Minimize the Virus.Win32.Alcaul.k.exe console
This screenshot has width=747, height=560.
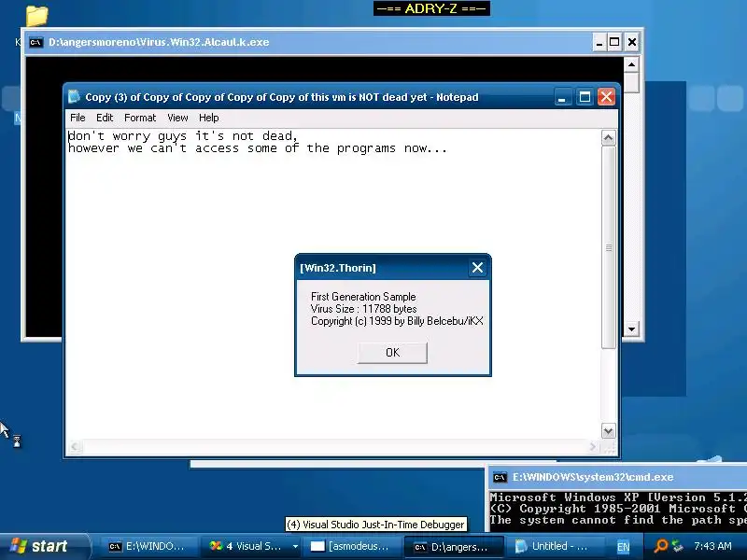(599, 42)
